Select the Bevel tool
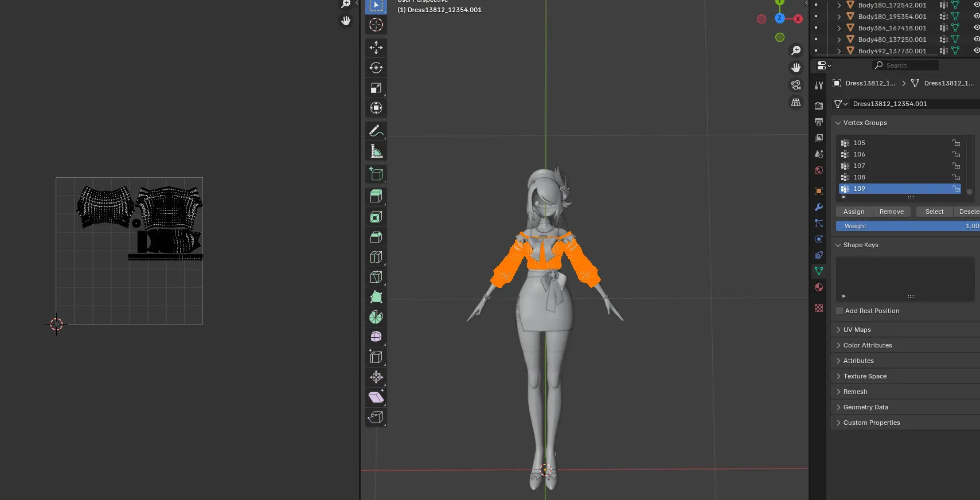This screenshot has width=980, height=500. point(376,237)
